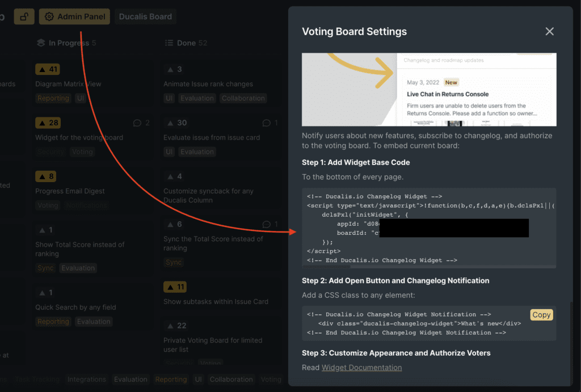Click the unlock padlock icon button

24,16
